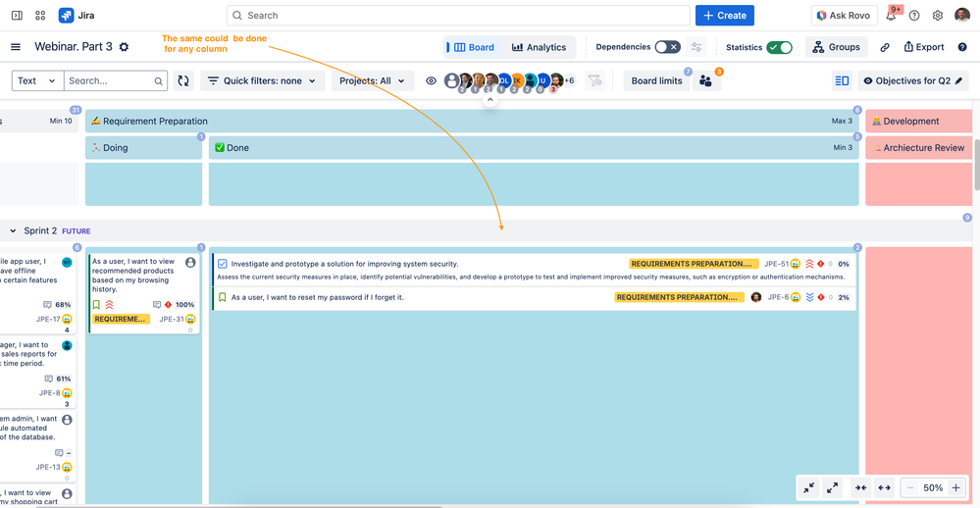Screen dimensions: 980x508
Task: Click the right vertical scrollbar
Action: (976, 164)
